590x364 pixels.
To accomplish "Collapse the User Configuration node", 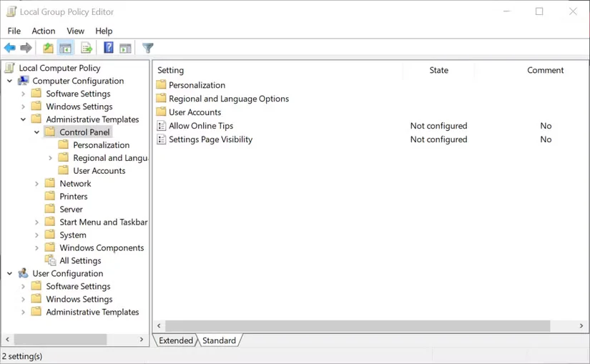I will [10, 274].
